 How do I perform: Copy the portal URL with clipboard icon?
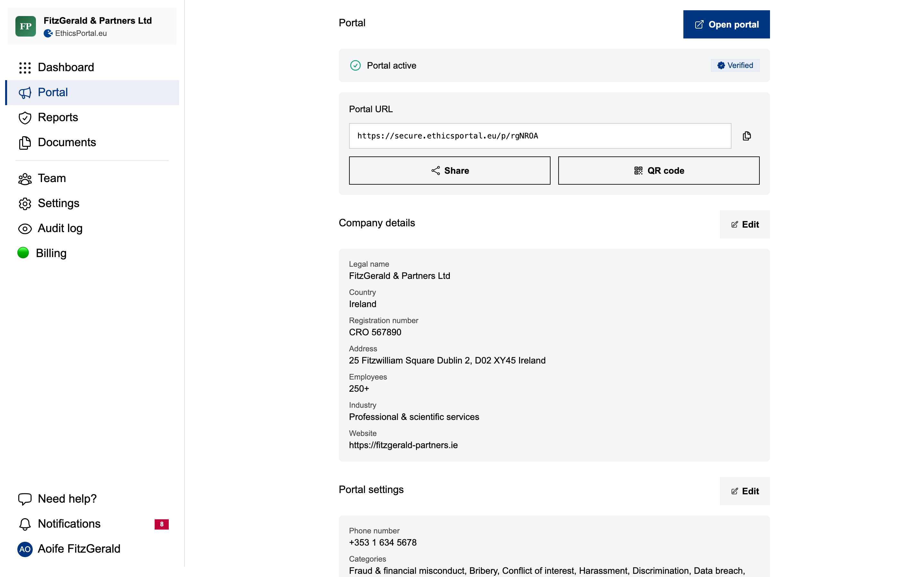pyautogui.click(x=747, y=136)
